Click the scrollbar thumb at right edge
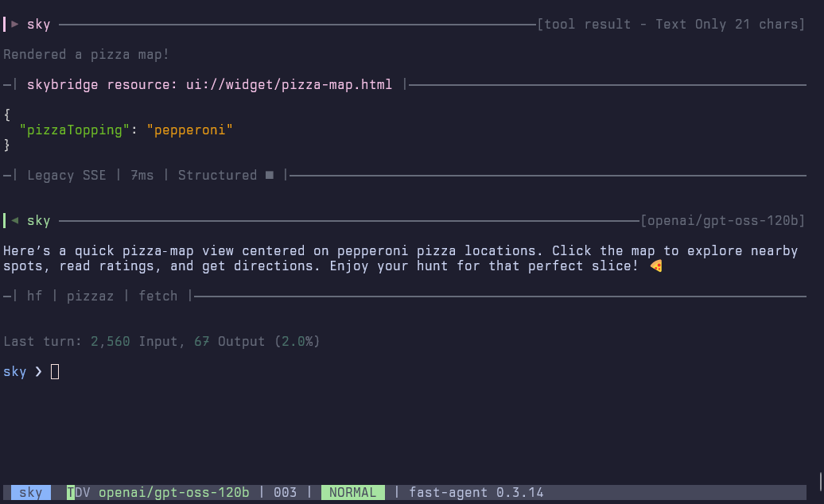This screenshot has height=504, width=824. point(820,481)
